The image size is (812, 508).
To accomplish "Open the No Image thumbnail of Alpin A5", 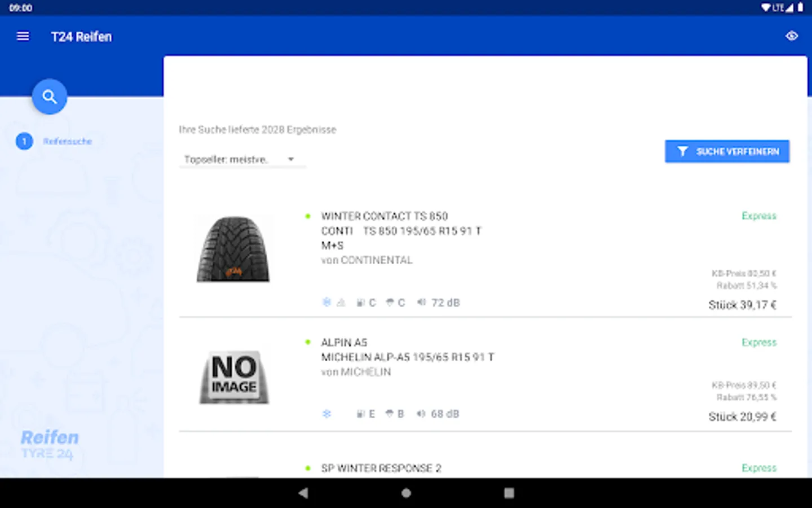I will click(x=234, y=377).
